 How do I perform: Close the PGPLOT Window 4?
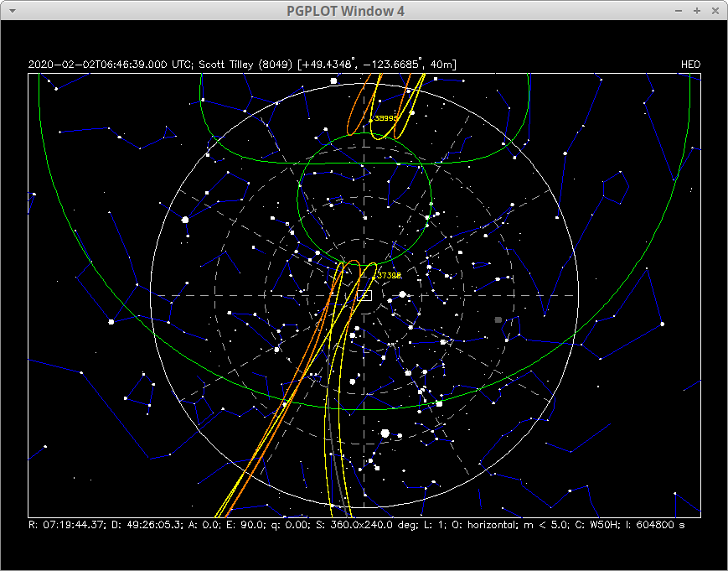tap(715, 11)
